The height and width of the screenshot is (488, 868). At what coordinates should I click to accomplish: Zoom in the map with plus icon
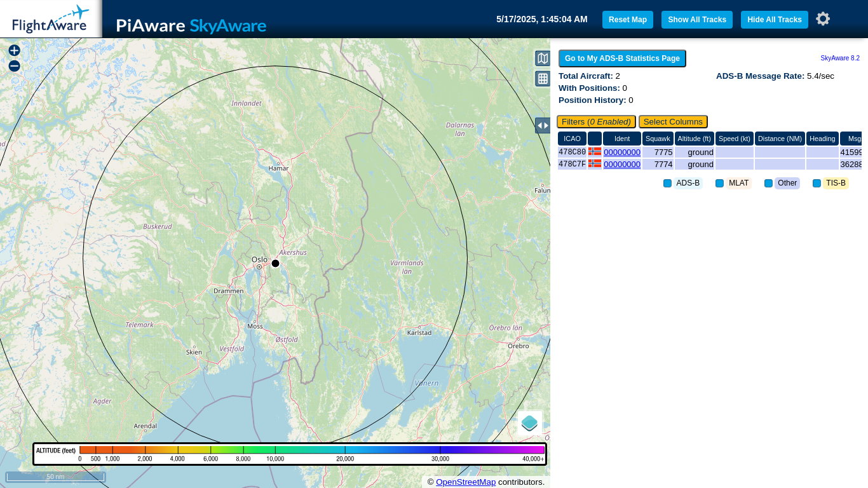(x=14, y=50)
